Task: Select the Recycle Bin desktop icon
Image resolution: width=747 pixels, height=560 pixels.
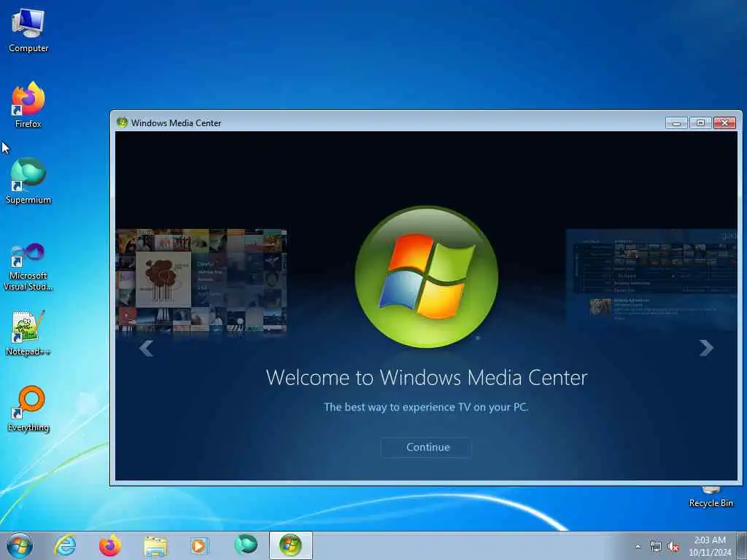Action: pos(711,497)
